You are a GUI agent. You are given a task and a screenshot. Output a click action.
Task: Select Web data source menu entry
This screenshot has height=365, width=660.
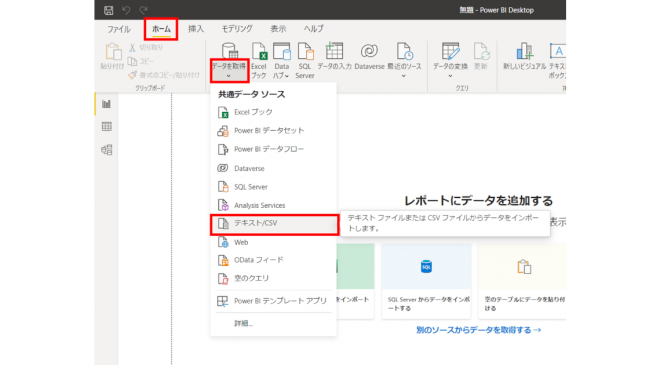(273, 242)
